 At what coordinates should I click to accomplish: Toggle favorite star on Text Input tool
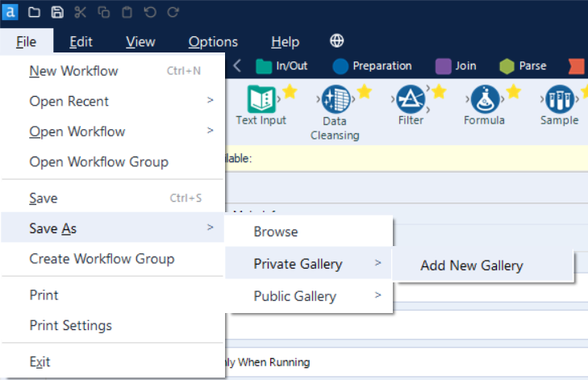(290, 91)
